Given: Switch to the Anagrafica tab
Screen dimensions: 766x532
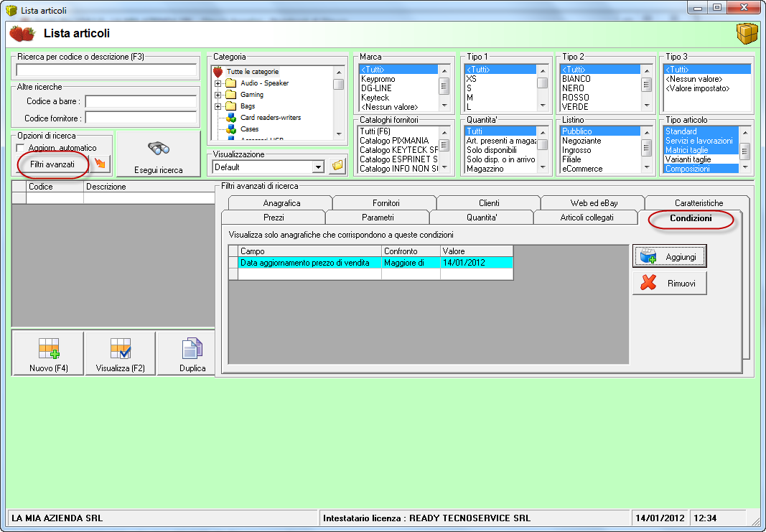Looking at the screenshot, I should [281, 202].
